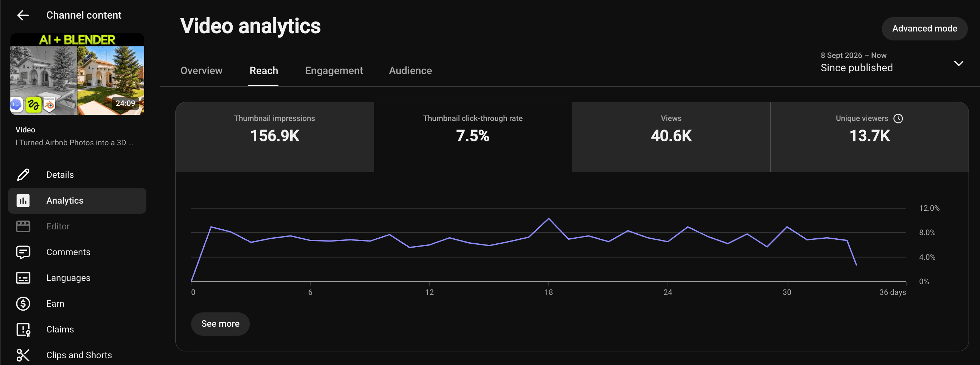Click the Comments speech bubble icon
The width and height of the screenshot is (980, 365).
tap(23, 252)
